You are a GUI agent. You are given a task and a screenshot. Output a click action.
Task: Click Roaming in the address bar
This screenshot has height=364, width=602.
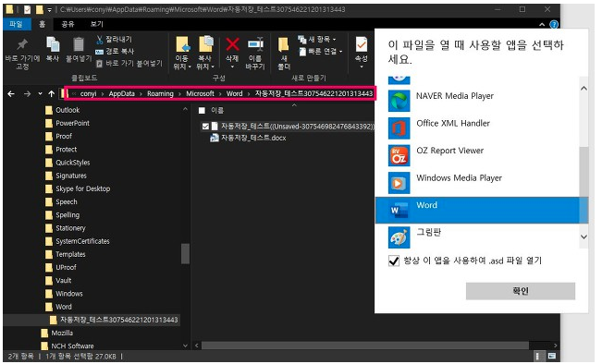pos(160,93)
